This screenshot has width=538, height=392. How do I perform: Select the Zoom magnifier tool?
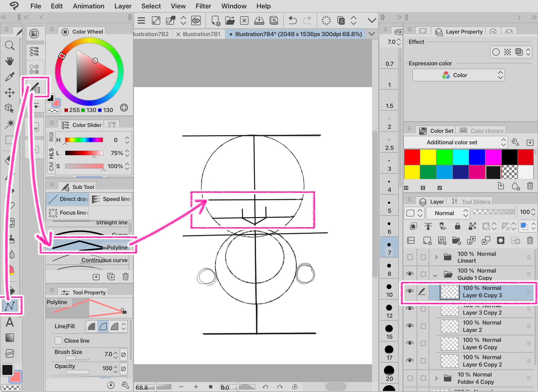9,45
